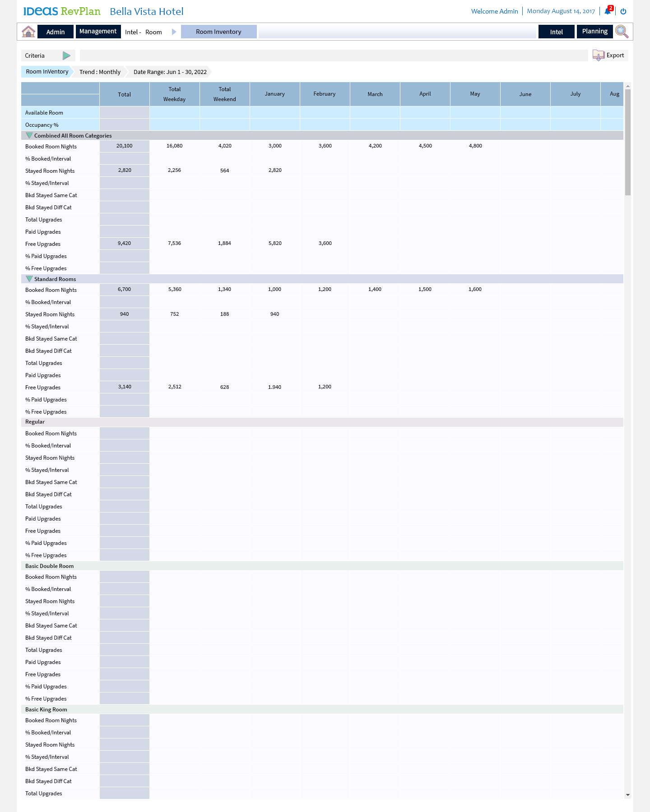Screen dimensions: 650x812
Task: Click the breadcrumb arrow after Room
Action: 174,32
